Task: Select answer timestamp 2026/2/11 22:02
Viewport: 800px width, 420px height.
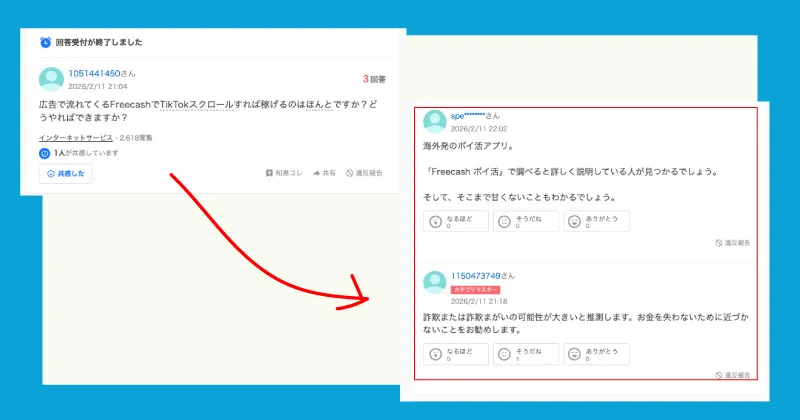Action: click(479, 129)
